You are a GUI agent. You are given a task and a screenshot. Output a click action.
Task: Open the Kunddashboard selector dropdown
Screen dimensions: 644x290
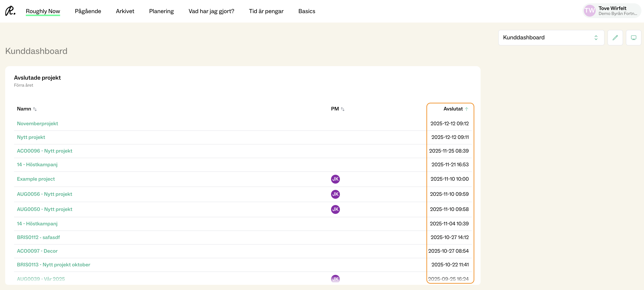click(x=551, y=37)
